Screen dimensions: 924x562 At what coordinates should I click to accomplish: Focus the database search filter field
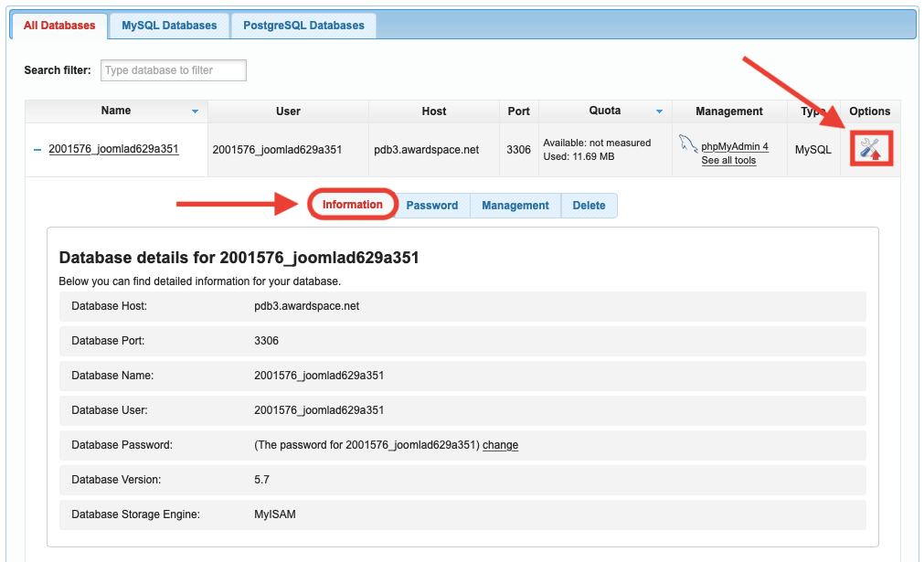[x=173, y=70]
